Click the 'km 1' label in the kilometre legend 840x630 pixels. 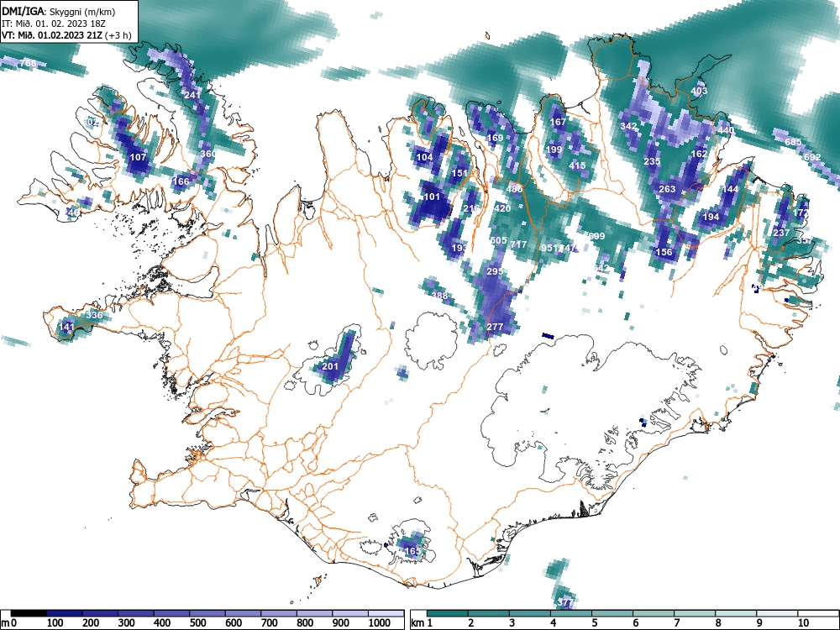pos(423,623)
